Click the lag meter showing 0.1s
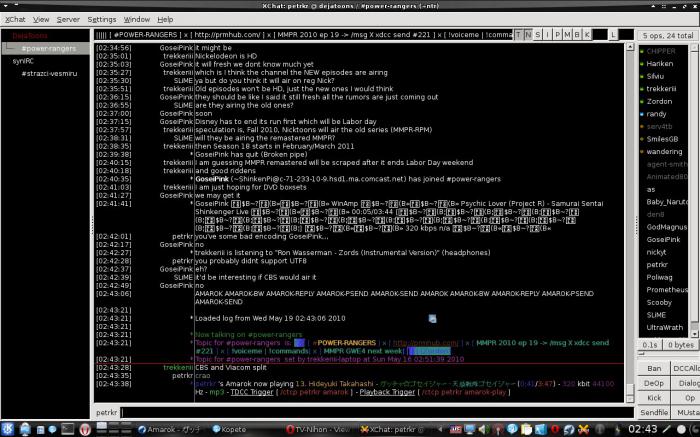The image size is (700, 437). [x=650, y=345]
